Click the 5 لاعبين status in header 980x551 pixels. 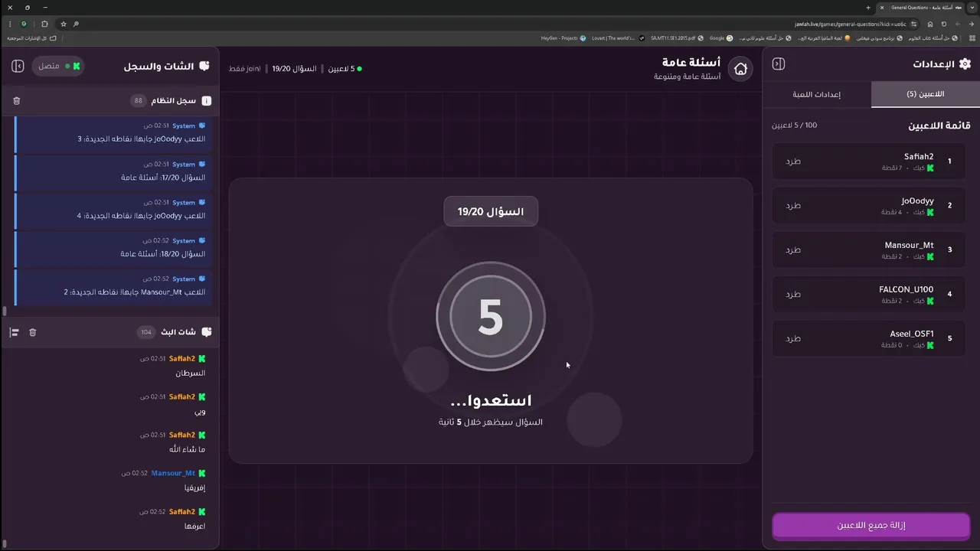345,69
